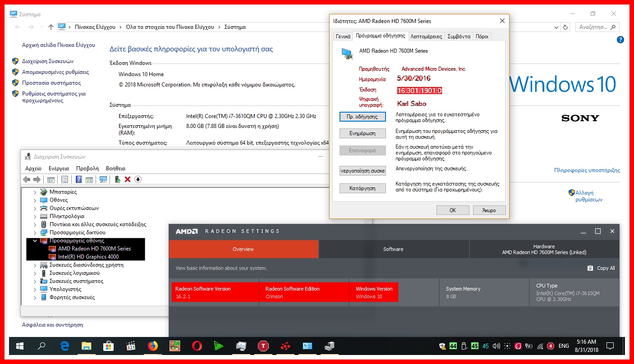The width and height of the screenshot is (634, 364).
Task: Open the address bar history dropdown arrow
Action: pos(556,27)
